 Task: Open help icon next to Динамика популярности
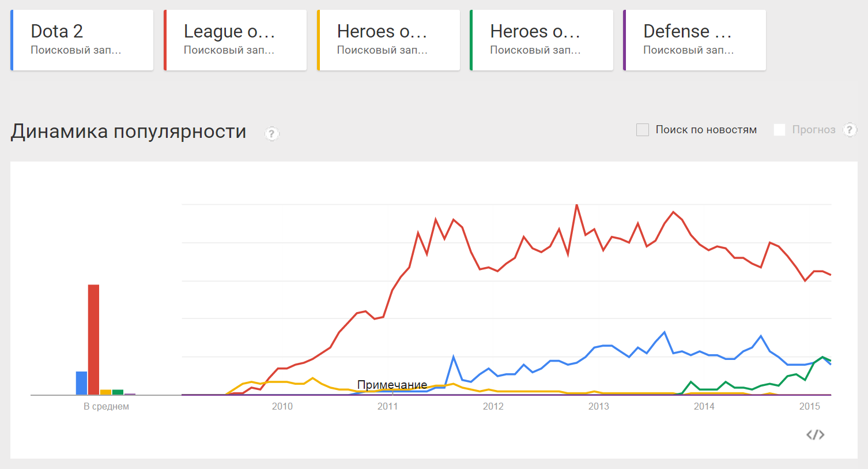coord(272,134)
